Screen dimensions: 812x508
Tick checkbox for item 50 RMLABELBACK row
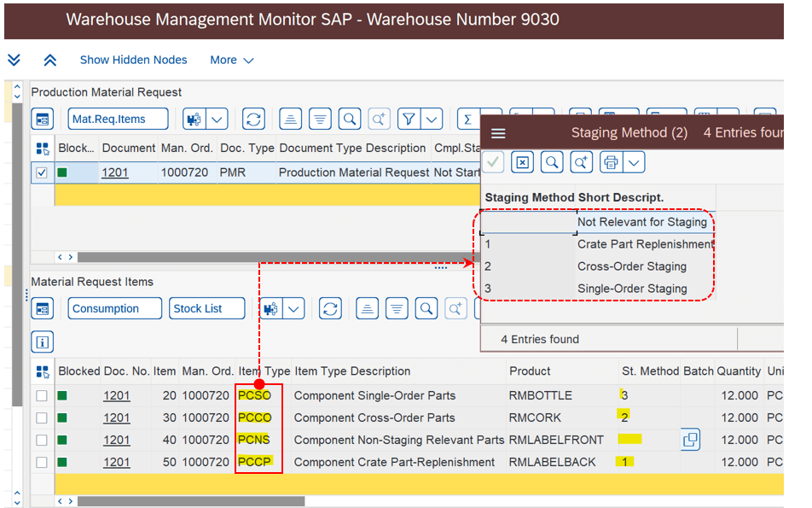pos(42,463)
